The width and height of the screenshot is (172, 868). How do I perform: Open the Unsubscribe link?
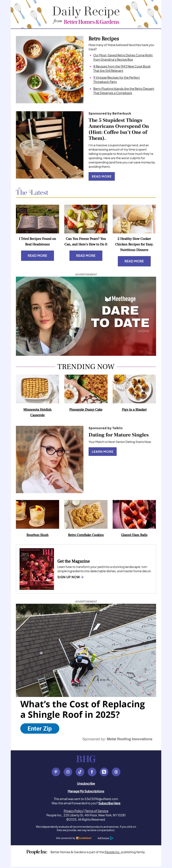(x=86, y=783)
